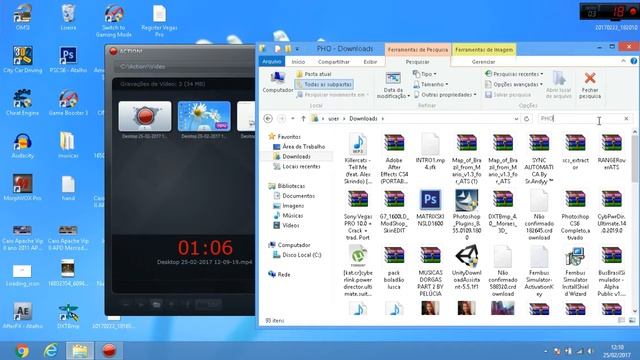Select Locais recentes in navigation pane

click(x=297, y=167)
